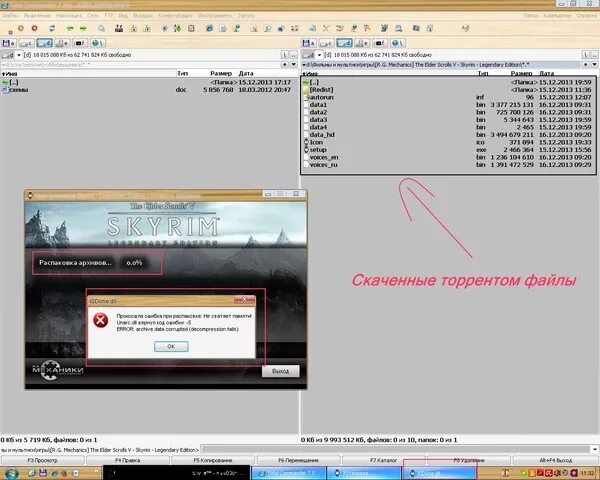The height and width of the screenshot is (480, 600).
Task: Open right panel favorites star button
Action: (586, 64)
